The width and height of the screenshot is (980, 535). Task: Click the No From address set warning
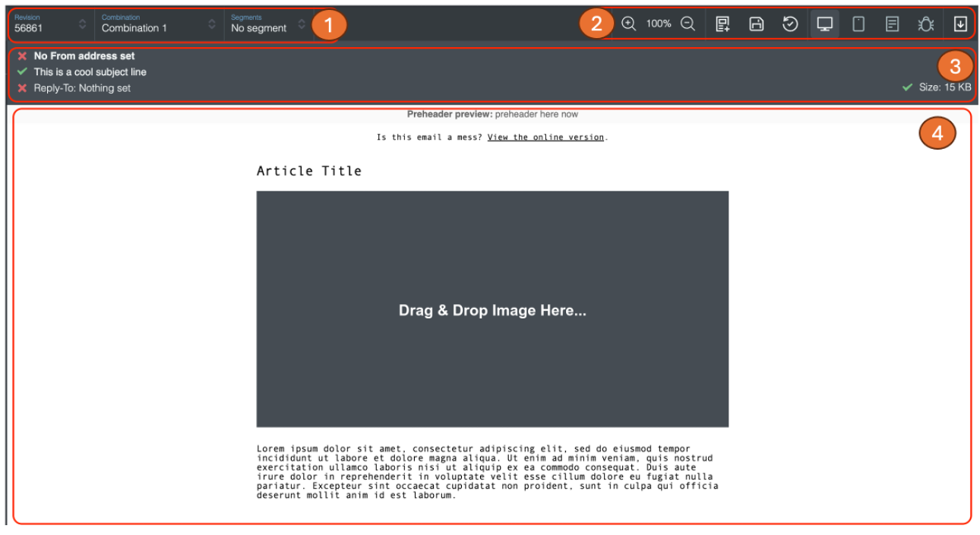pyautogui.click(x=72, y=55)
